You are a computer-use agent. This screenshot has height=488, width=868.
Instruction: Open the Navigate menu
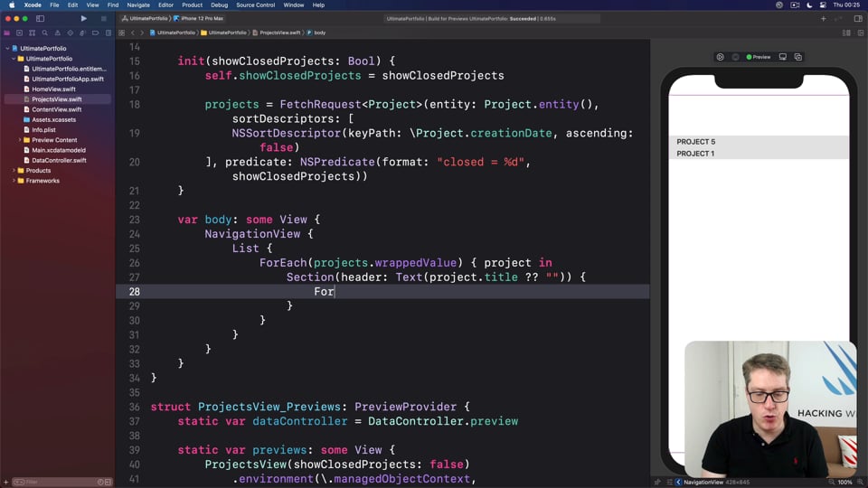point(138,5)
